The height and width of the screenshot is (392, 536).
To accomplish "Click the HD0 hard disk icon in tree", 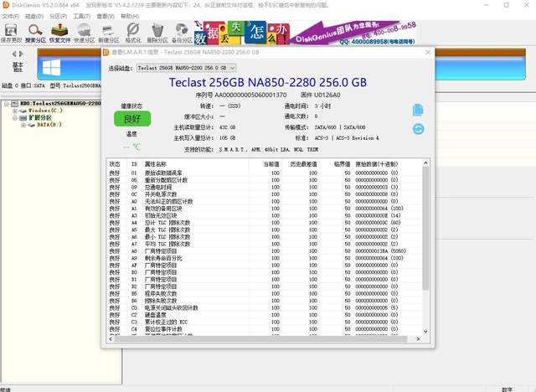I will (15, 103).
